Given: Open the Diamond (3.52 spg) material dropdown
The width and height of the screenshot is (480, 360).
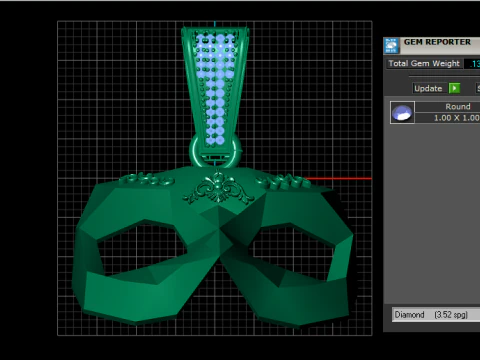Looking at the screenshot, I should (x=436, y=315).
